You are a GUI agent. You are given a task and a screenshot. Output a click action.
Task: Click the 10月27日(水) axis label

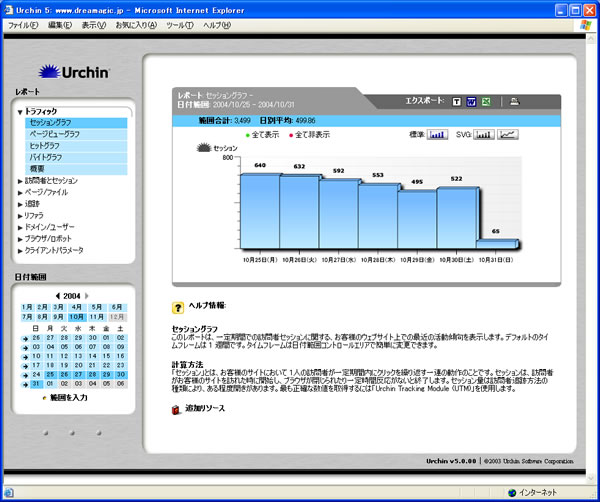[338, 260]
